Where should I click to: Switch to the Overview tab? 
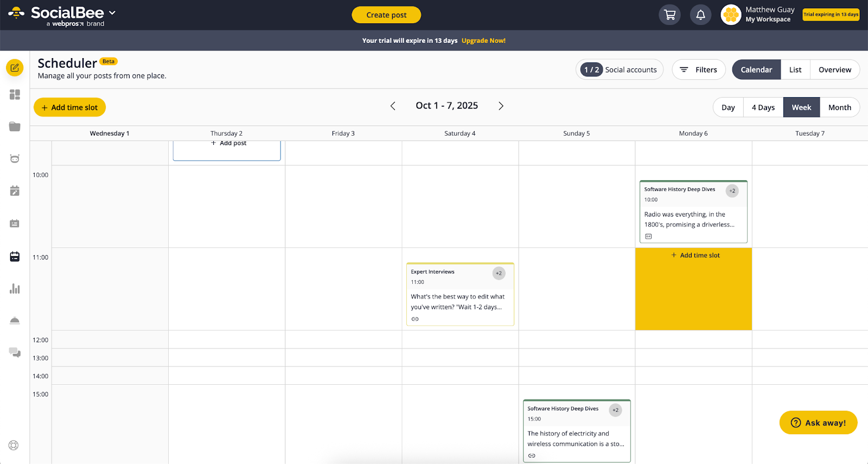click(834, 69)
